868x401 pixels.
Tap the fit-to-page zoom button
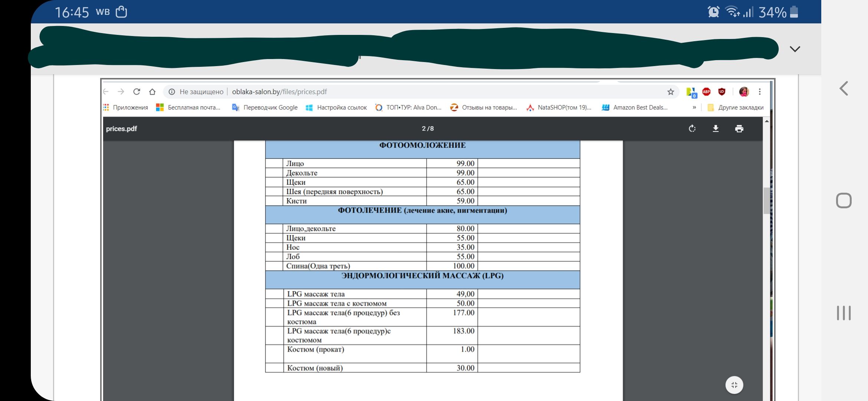click(734, 385)
